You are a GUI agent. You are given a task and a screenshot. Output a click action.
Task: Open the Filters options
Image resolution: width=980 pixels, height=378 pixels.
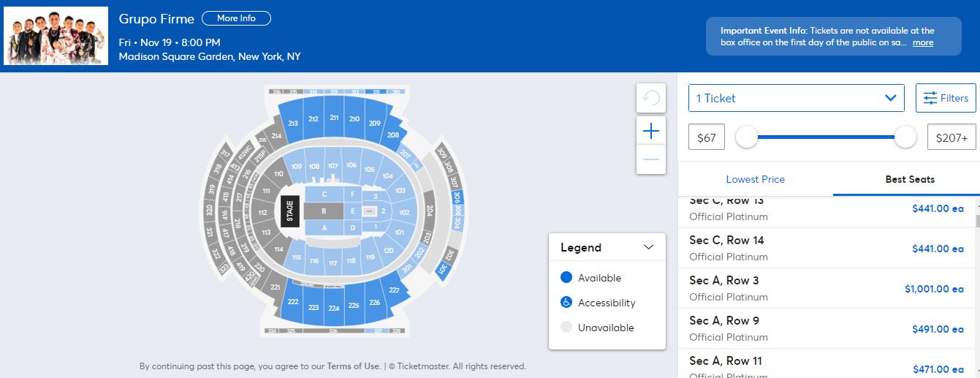click(946, 98)
